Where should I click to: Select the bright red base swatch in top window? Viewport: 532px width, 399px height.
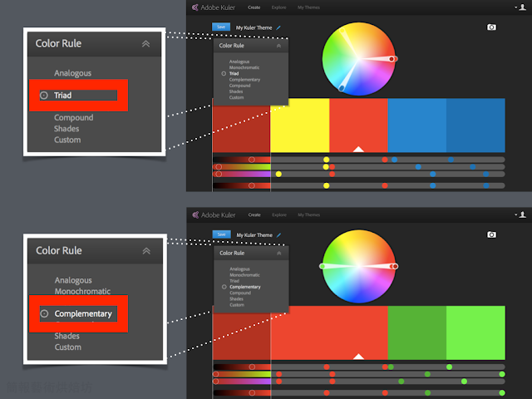(x=358, y=126)
